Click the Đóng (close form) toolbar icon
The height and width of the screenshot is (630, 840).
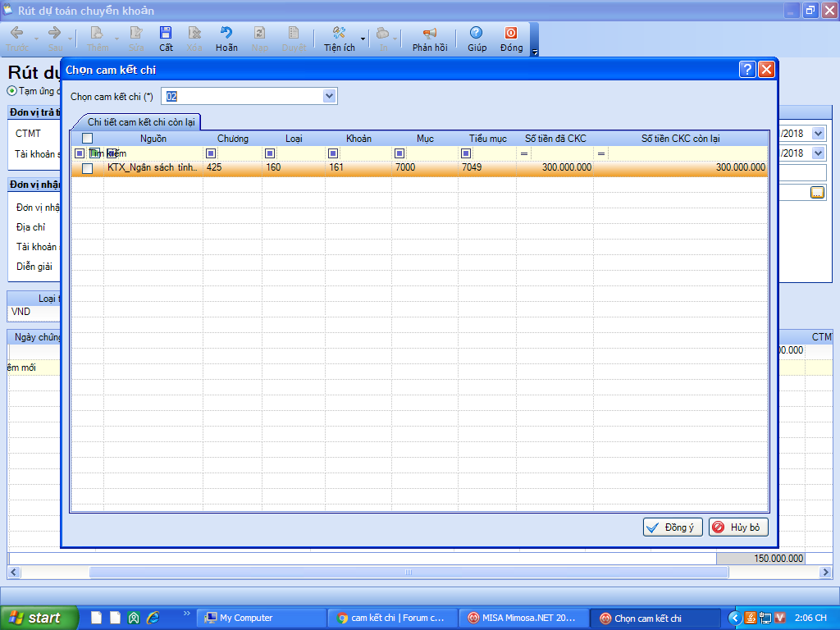511,38
